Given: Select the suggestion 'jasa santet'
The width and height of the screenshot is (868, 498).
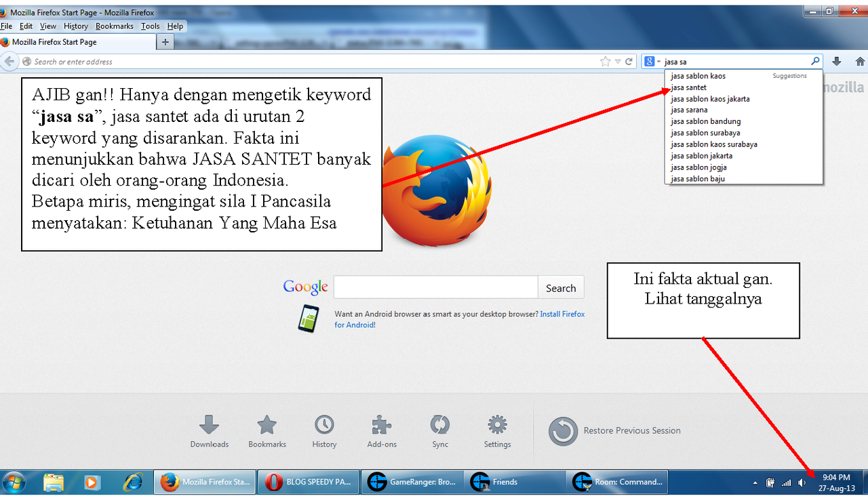Looking at the screenshot, I should pyautogui.click(x=688, y=87).
